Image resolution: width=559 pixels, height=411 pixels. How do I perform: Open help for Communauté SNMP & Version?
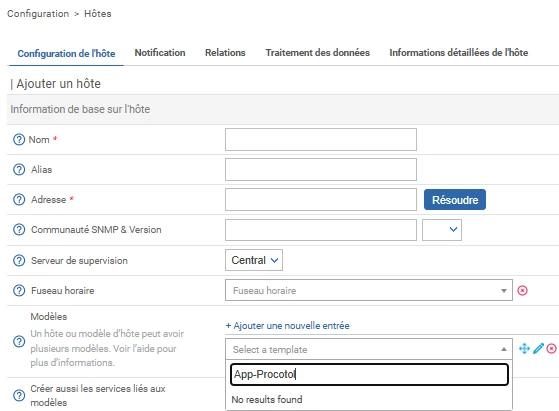click(19, 230)
